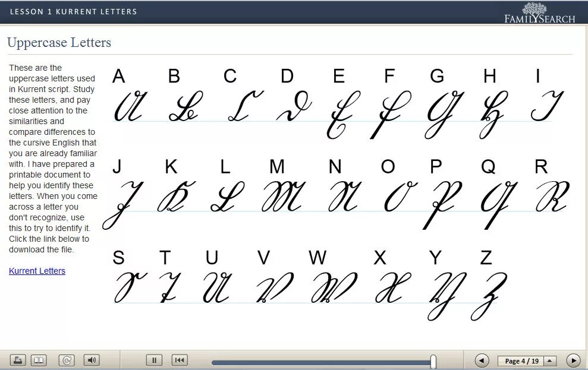The image size is (588, 370).
Task: Click the print icon in the bottom toolbar
Action: coord(18,360)
